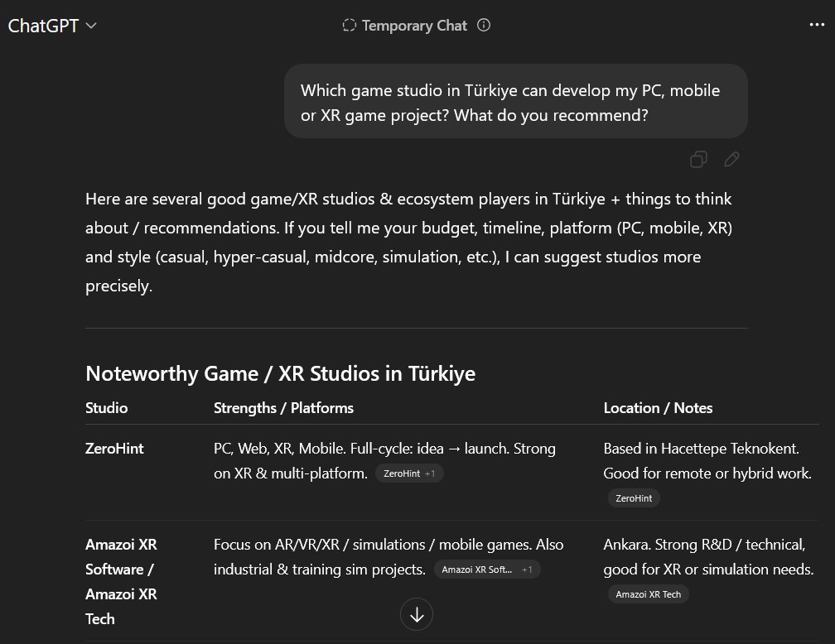Screen dimensions: 835x644
Task: Open the ZeroHint +1 source chip
Action: point(409,473)
